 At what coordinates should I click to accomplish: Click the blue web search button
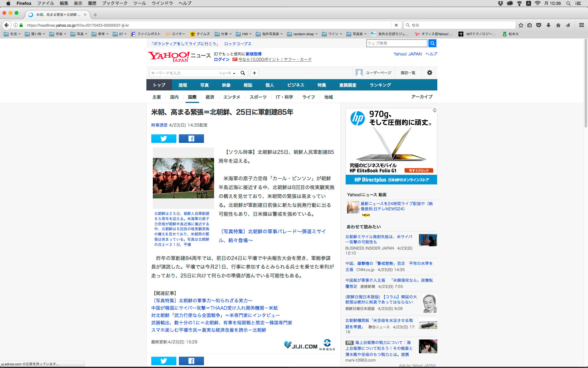(432, 43)
